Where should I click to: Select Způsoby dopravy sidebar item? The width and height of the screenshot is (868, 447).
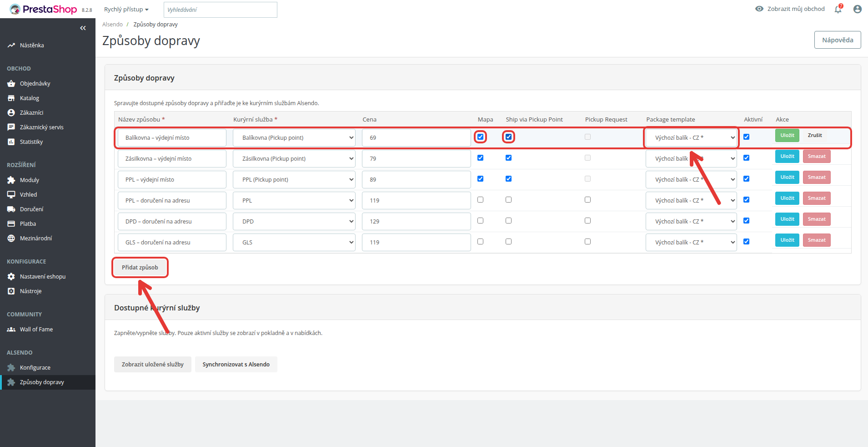[48, 382]
